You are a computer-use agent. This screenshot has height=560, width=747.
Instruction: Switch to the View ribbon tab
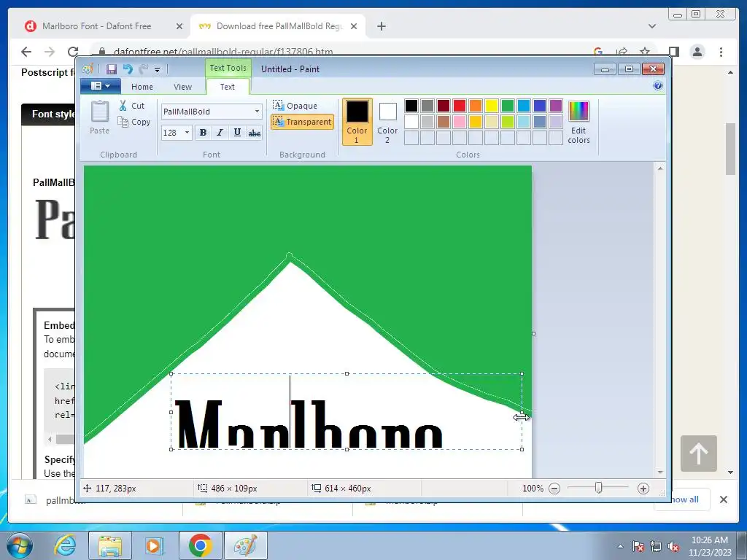coord(182,87)
